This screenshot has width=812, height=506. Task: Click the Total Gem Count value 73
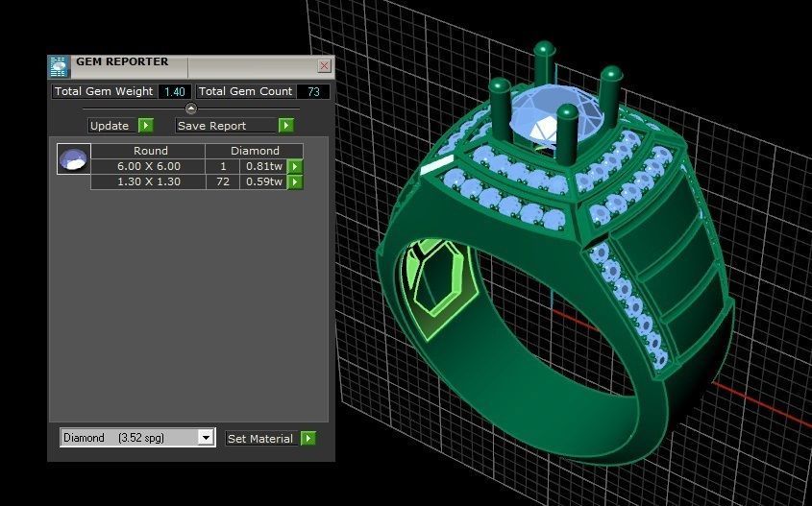click(x=313, y=91)
